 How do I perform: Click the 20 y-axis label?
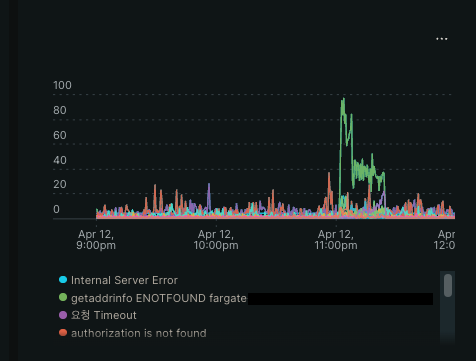(x=60, y=184)
